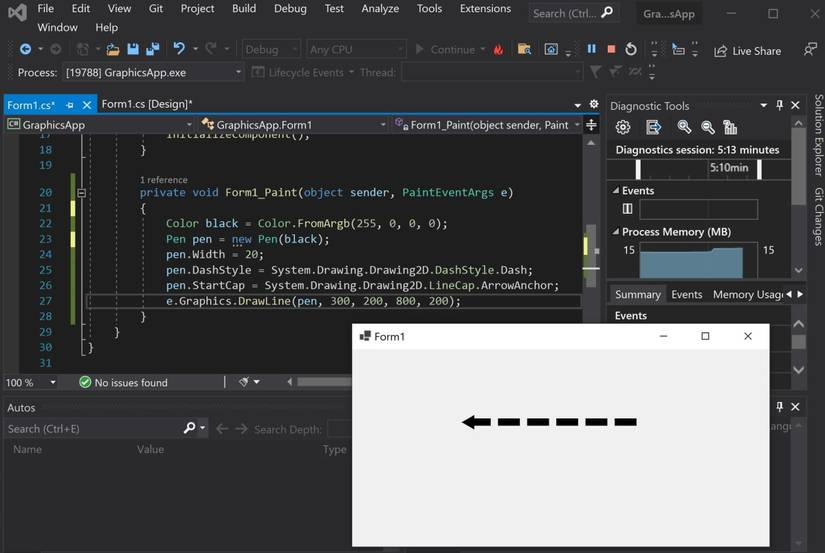Click the feedback person icon

point(810,49)
